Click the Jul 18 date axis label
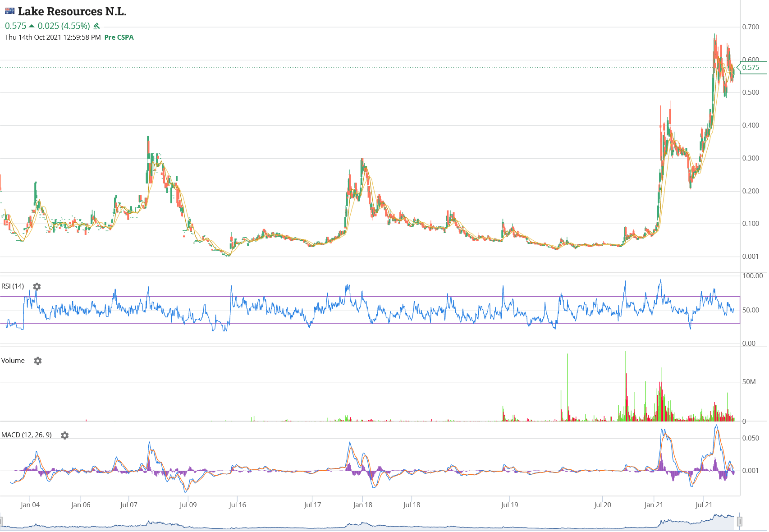 click(412, 505)
